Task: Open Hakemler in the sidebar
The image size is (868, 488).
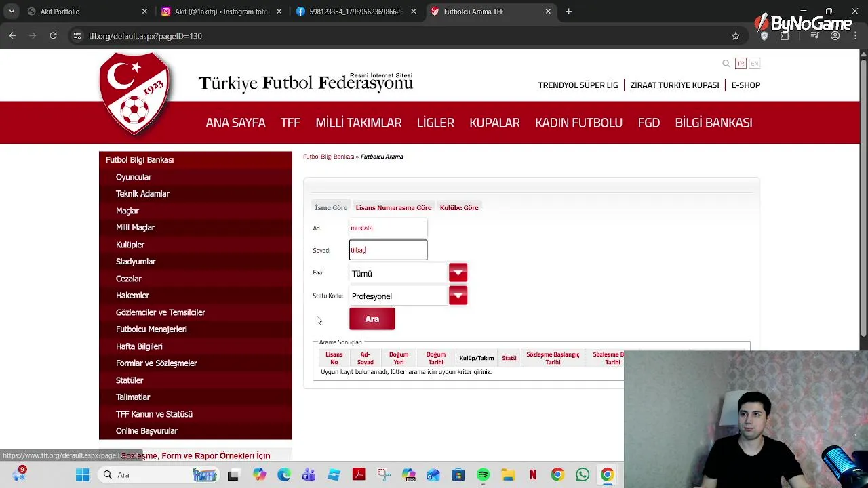Action: (132, 296)
